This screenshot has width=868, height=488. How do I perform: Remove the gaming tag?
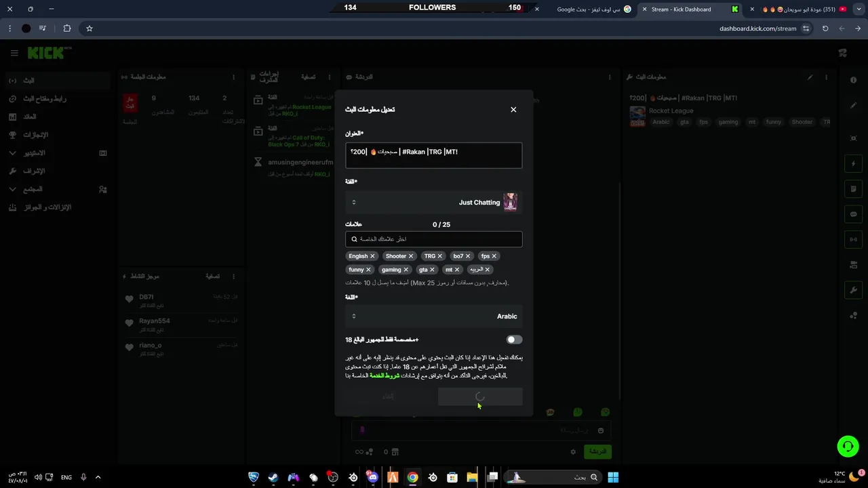click(406, 270)
